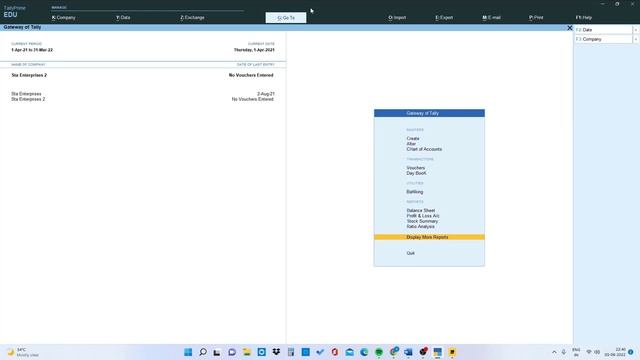Click the F3: Company button
Screen dimensions: 640x360
pyautogui.click(x=603, y=39)
